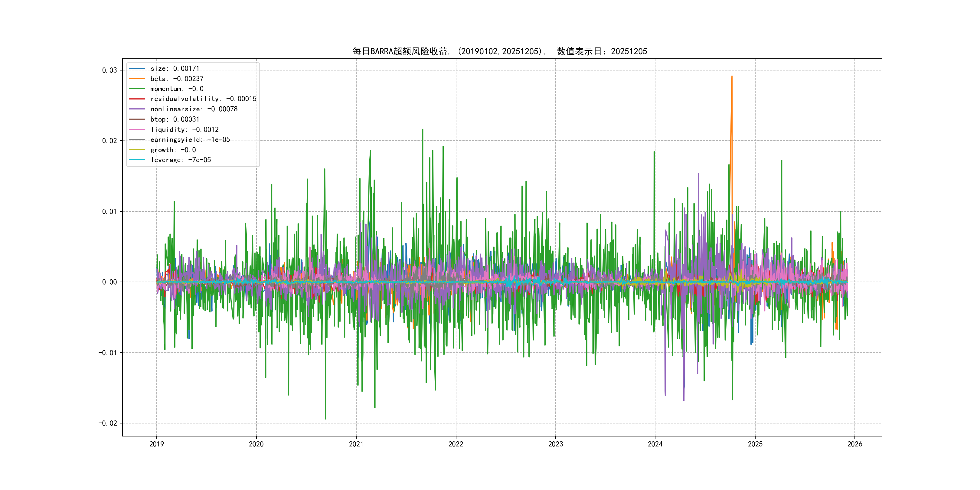Select the 'btop: 0.00031' legend label
The image size is (980, 490).
[x=175, y=119]
